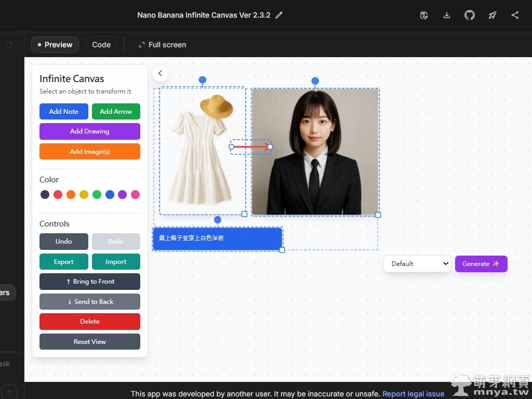
Task: Switch to the Preview tab
Action: [x=55, y=45]
